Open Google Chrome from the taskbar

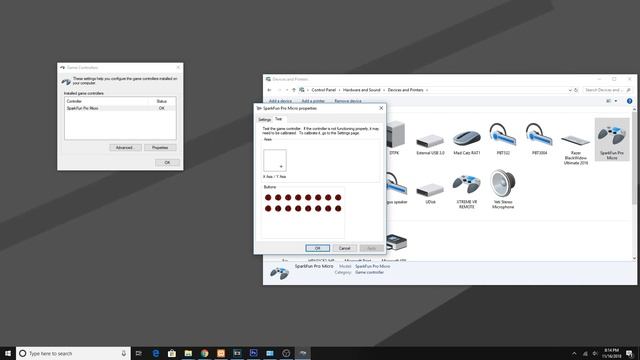point(204,353)
